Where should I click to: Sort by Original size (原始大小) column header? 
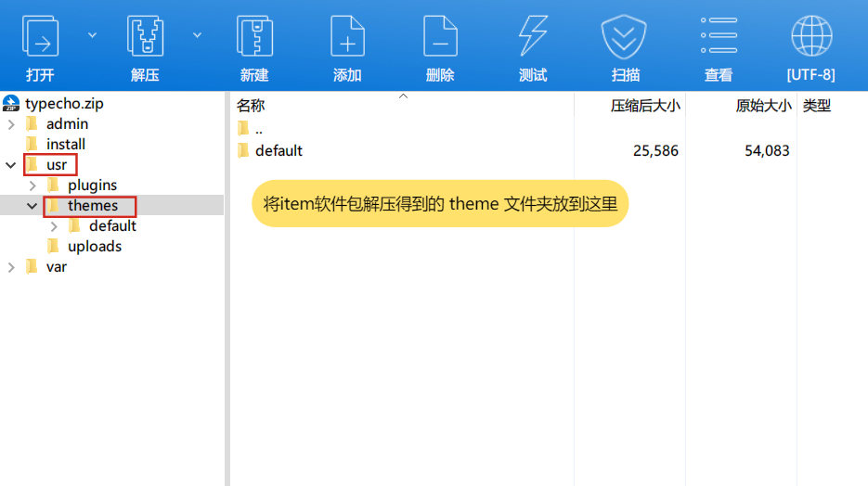pyautogui.click(x=762, y=106)
